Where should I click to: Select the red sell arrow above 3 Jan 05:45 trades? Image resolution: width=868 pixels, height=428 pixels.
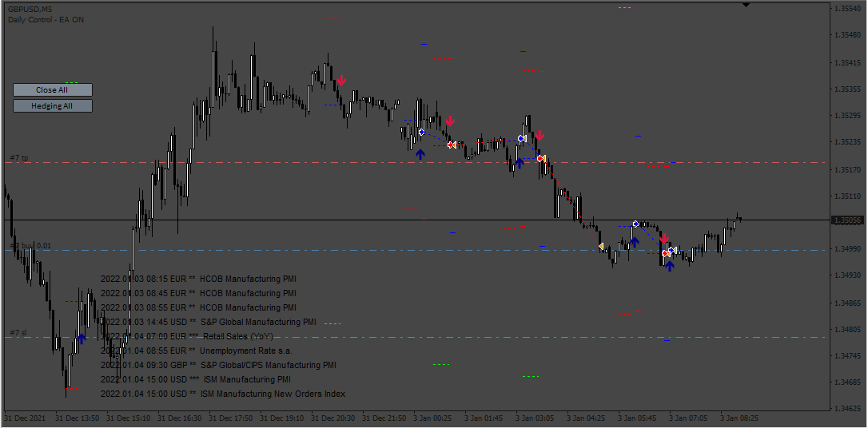[663, 239]
